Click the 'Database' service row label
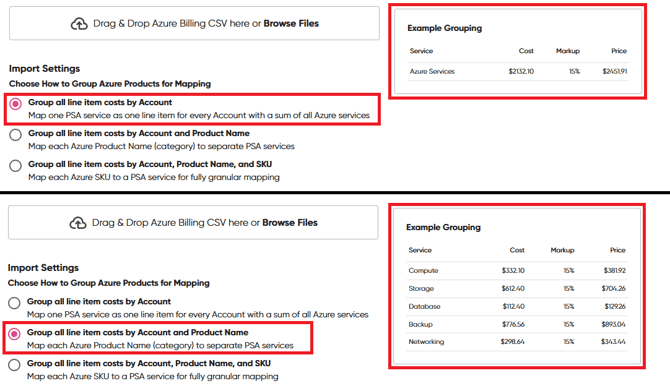The height and width of the screenshot is (386, 670). [x=424, y=306]
